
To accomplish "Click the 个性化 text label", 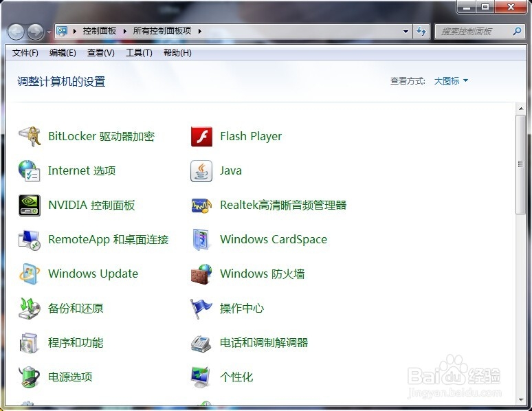I will coord(236,377).
